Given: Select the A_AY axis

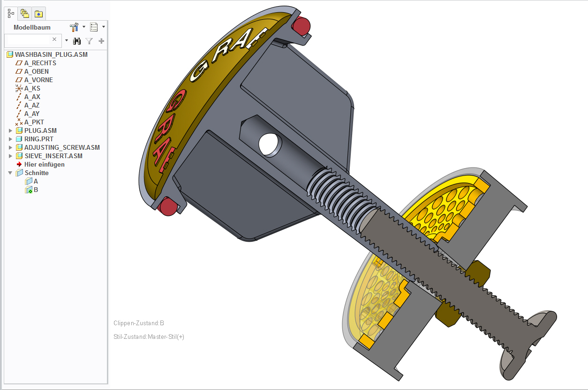Looking at the screenshot, I should point(32,114).
